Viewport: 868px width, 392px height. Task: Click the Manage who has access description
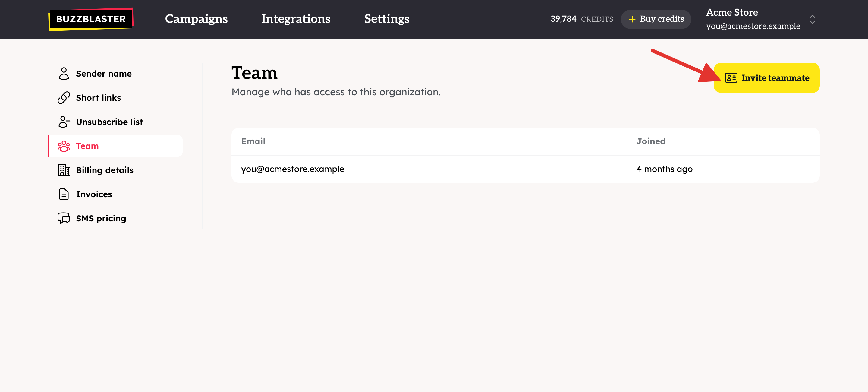pyautogui.click(x=336, y=92)
